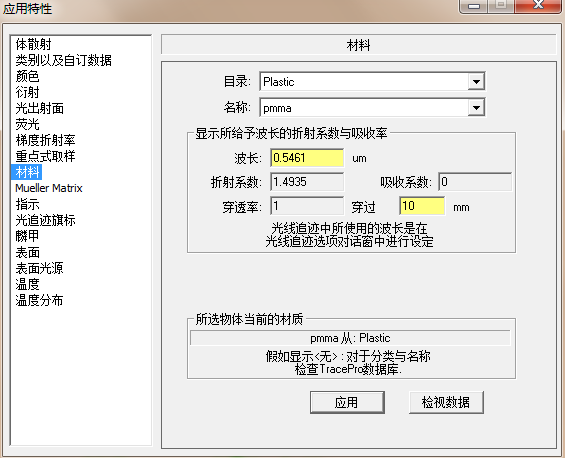Choose the 荧光 entry
Image resolution: width=565 pixels, height=458 pixels.
27,124
